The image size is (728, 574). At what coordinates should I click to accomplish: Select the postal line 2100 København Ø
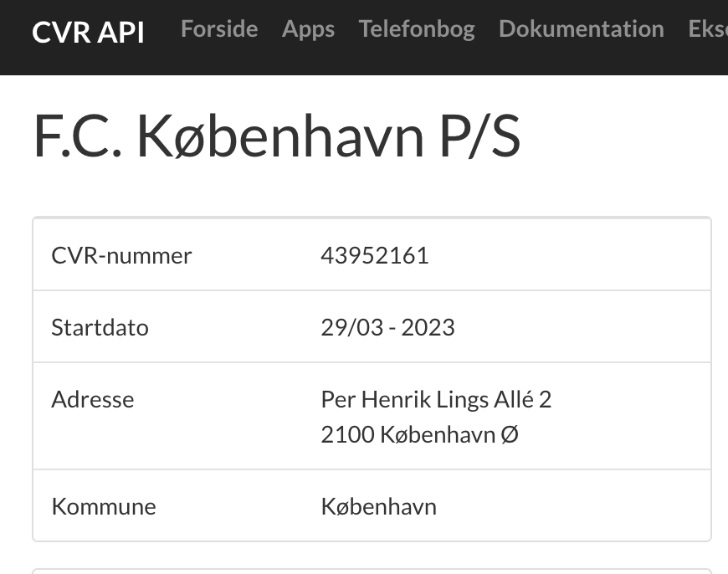tap(420, 434)
